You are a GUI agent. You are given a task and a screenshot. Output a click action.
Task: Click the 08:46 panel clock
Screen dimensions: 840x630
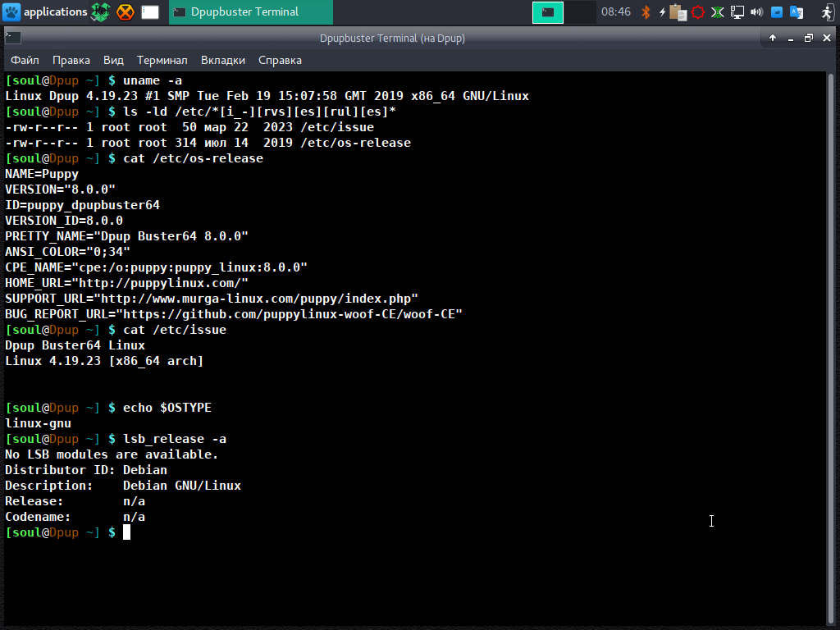tap(615, 11)
